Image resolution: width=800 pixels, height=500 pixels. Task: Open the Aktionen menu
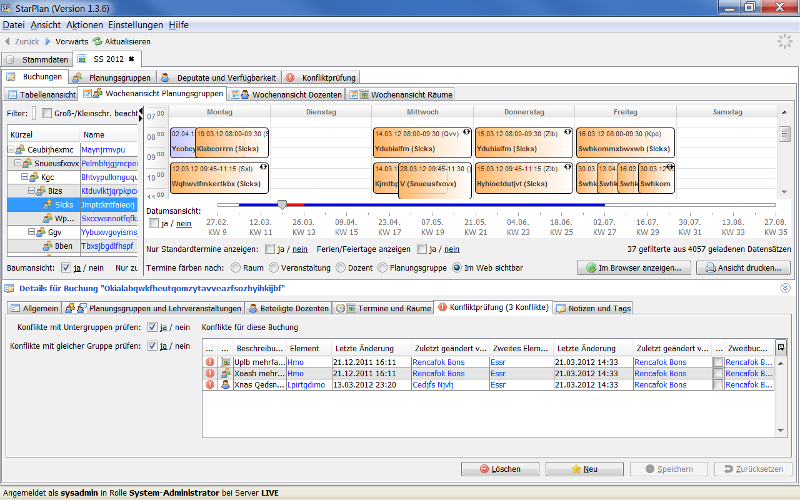pyautogui.click(x=85, y=24)
